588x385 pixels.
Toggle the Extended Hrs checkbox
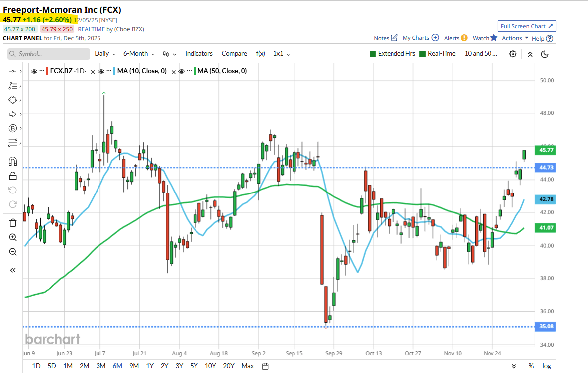point(373,54)
